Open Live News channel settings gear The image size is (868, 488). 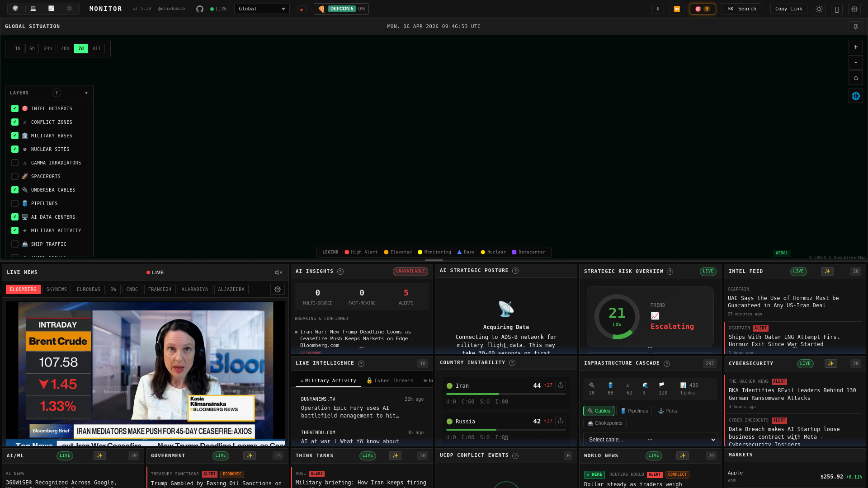[278, 289]
